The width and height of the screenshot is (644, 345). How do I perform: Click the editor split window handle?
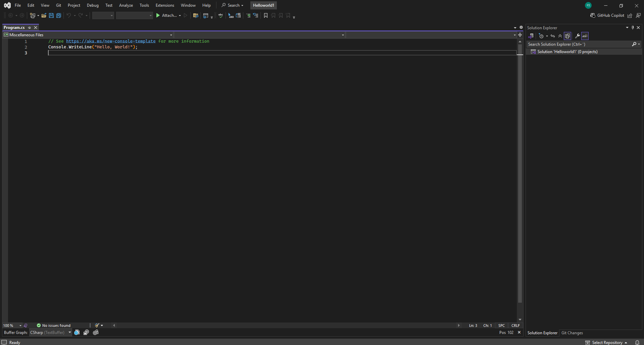point(520,35)
